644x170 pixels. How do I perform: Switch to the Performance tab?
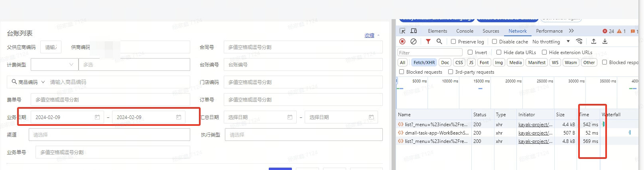click(549, 31)
